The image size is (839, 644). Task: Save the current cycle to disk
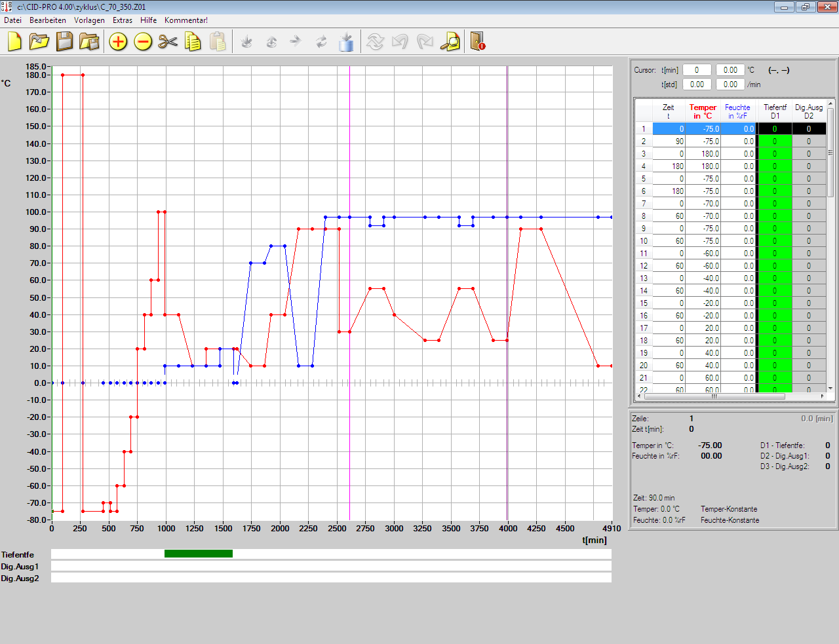(64, 42)
